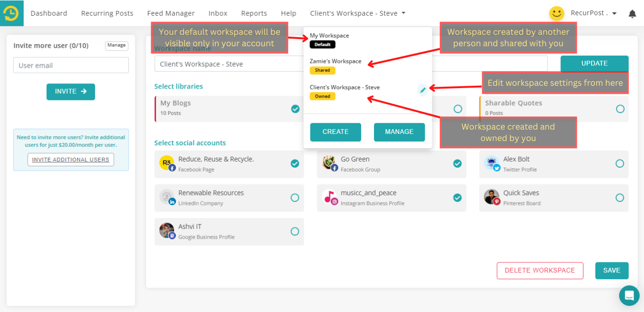Click the INVITE button
644x312 pixels.
point(71,91)
